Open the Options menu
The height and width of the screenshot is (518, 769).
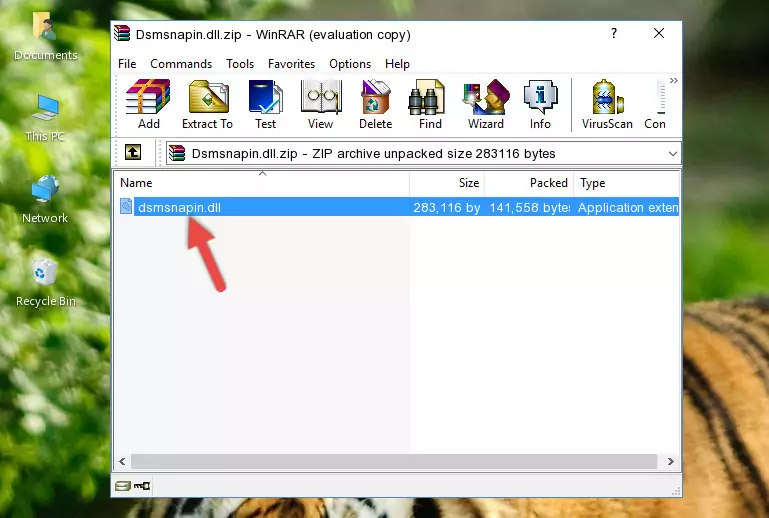click(x=350, y=64)
